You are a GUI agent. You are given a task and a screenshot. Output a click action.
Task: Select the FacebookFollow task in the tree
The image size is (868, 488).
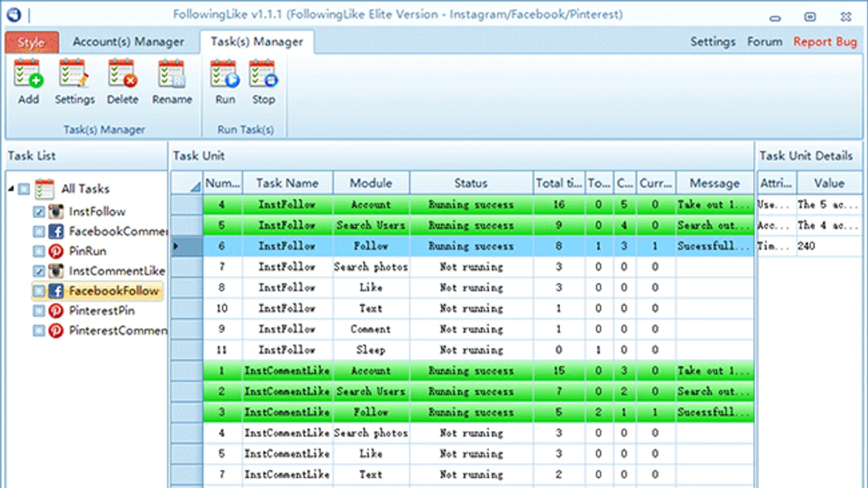[113, 291]
